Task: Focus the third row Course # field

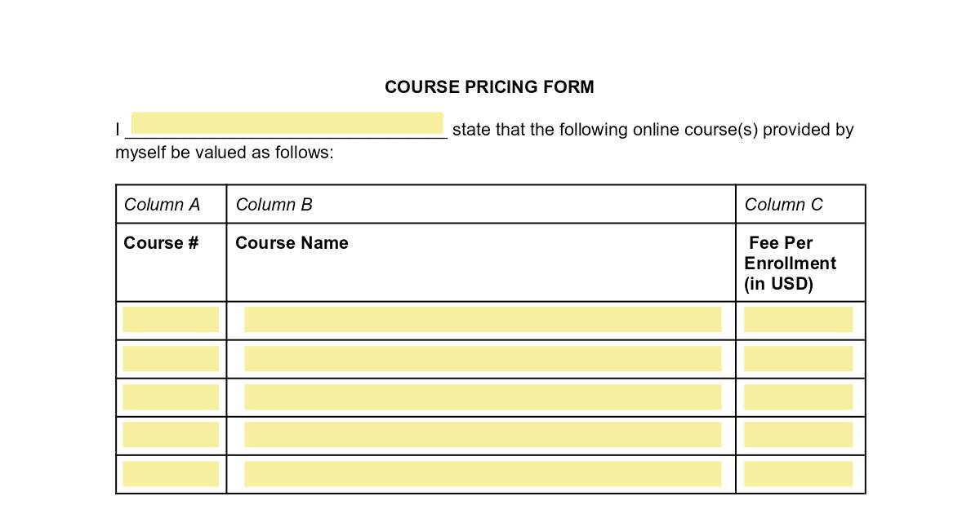Action: point(171,397)
